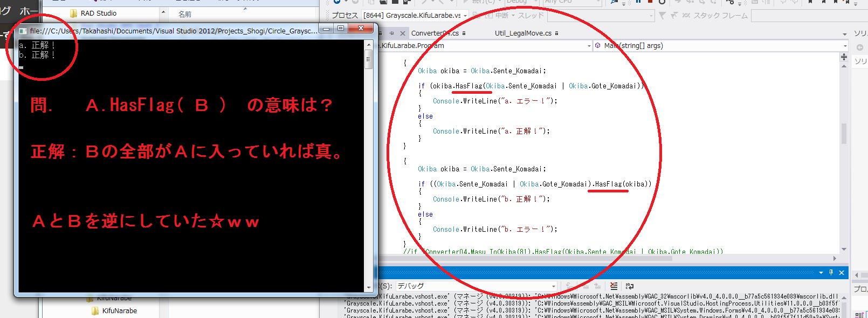Image resolution: width=868 pixels, height=318 pixels.
Task: Click the code editor vertical scrollbar thumb
Action: point(844,134)
